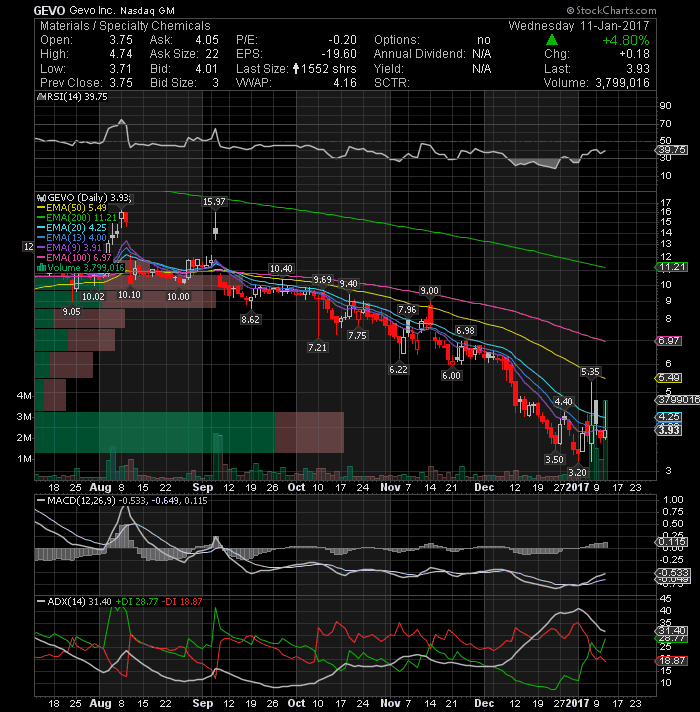Click the RSI(14) 39.75 panel label
This screenshot has height=712, width=700.
point(76,97)
